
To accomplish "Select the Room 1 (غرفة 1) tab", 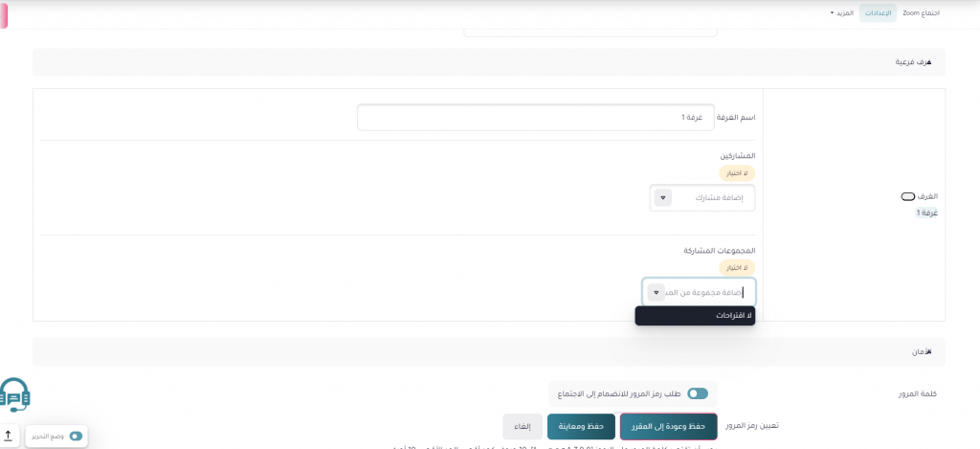I will (x=924, y=213).
